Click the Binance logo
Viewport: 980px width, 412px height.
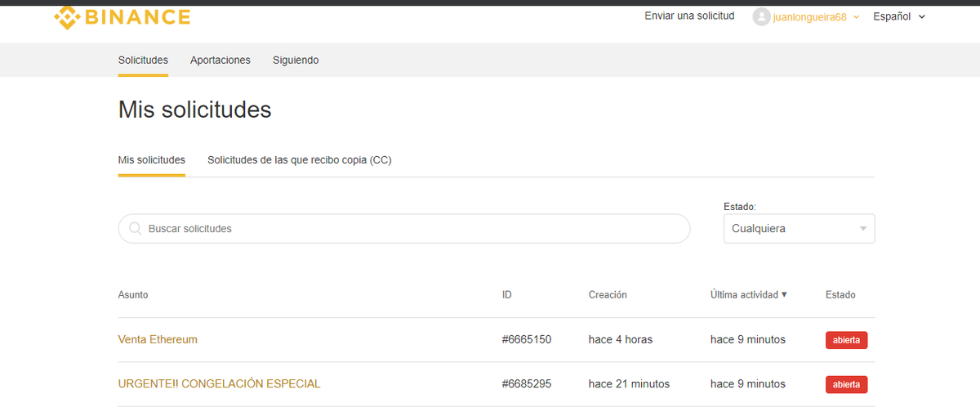pos(122,16)
